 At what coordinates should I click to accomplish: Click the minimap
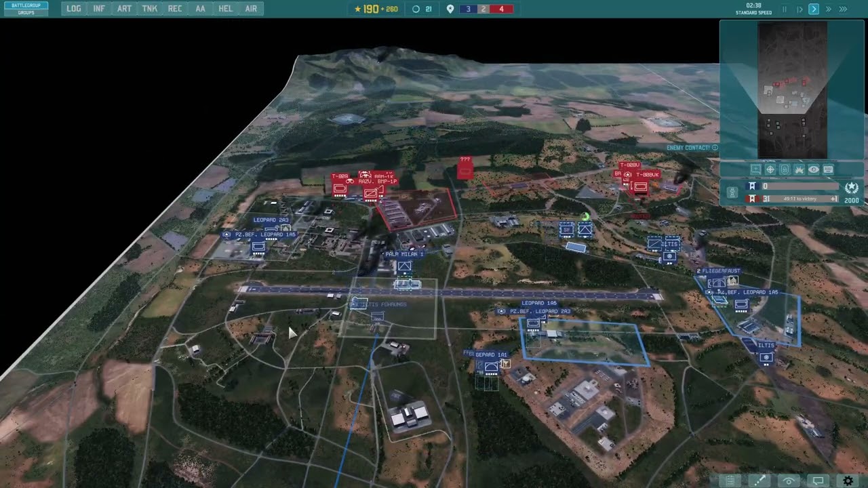792,90
